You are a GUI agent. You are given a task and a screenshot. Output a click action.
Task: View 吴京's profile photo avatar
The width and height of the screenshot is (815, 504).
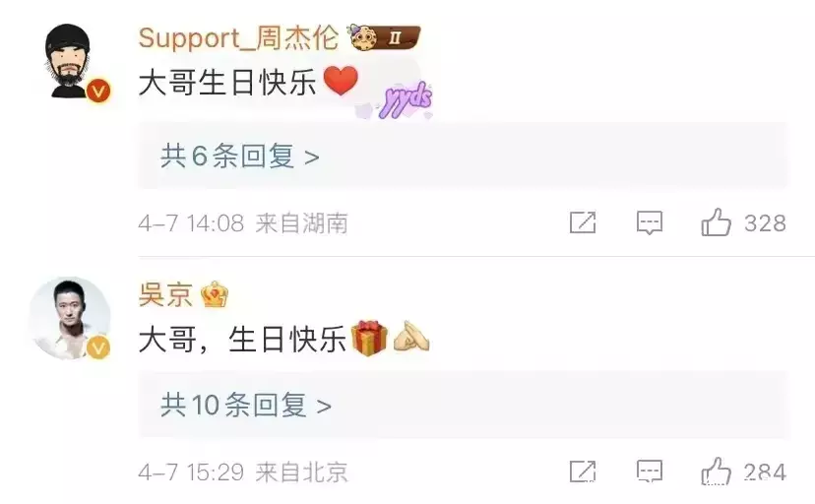pos(69,318)
